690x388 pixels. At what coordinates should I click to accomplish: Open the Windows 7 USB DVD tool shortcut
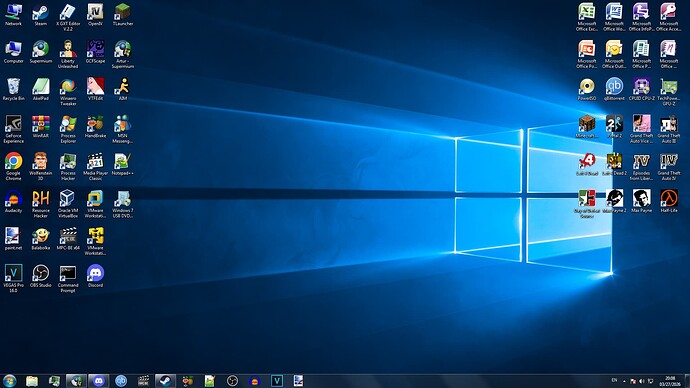click(122, 205)
